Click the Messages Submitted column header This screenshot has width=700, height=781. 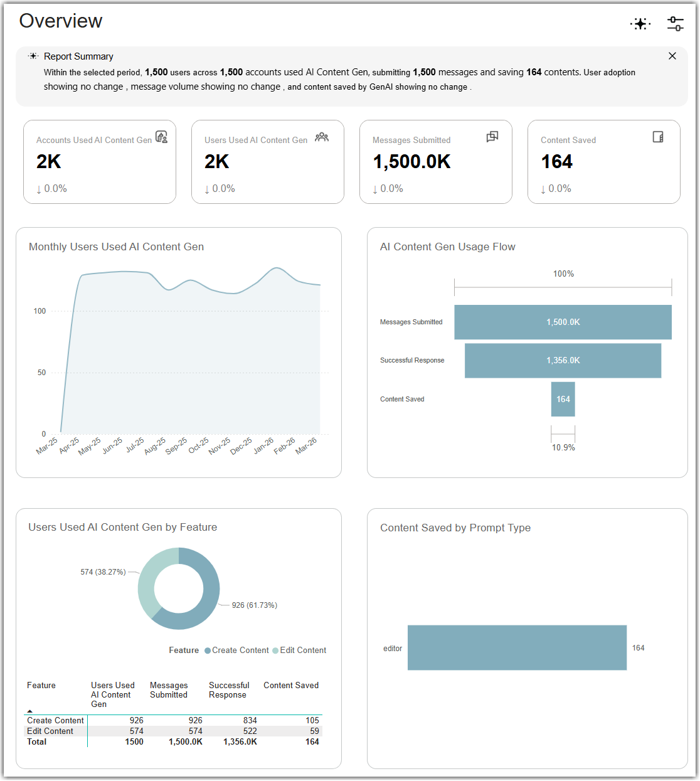click(169, 690)
